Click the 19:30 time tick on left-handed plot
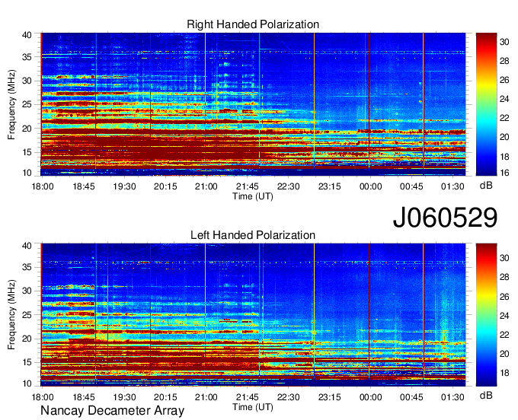Image resolution: width=518 pixels, height=420 pixels. 124,397
